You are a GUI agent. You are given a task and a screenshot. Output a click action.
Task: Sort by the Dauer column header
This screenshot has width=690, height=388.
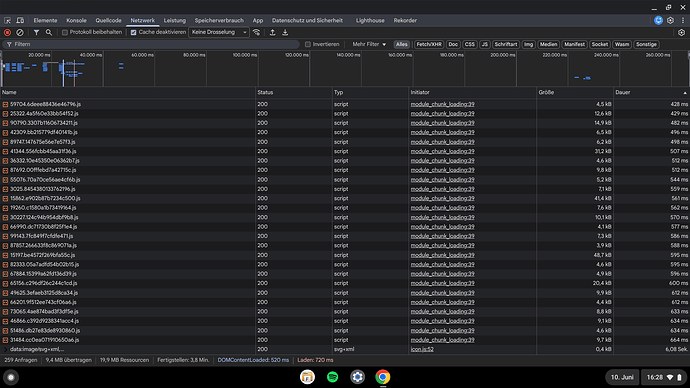click(x=651, y=93)
